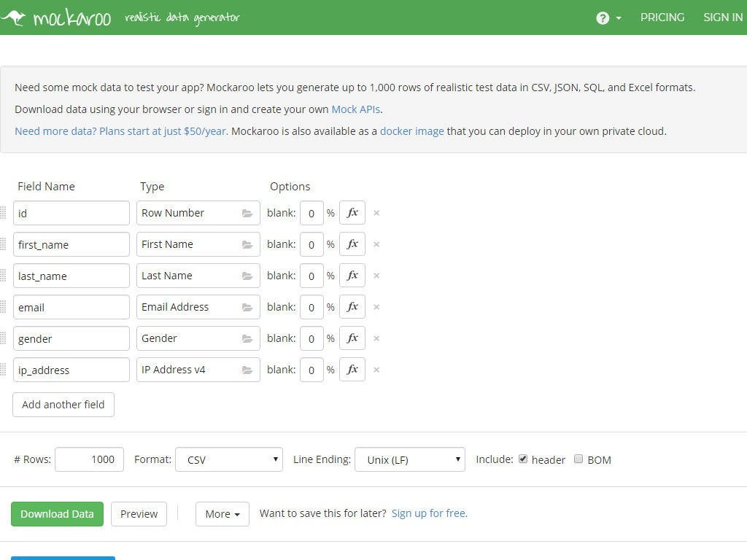Open the docker image link
Screen dimensions: 747x560
point(412,131)
